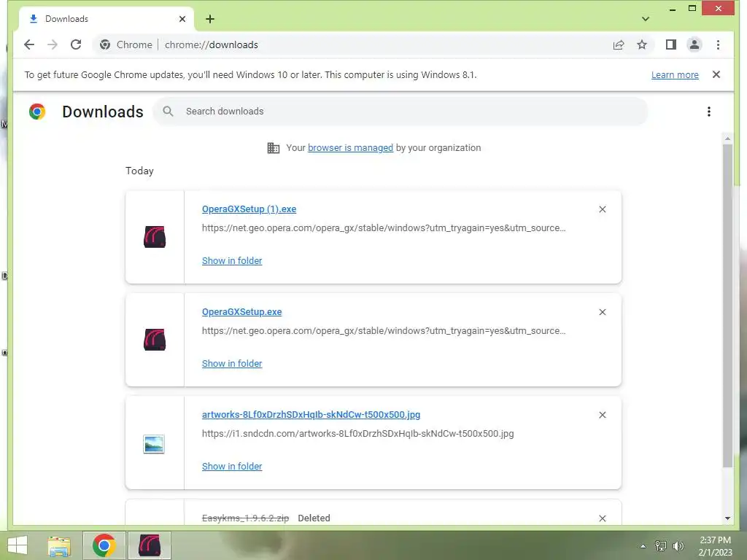Dismiss the Windows 8.1 update notice
The height and width of the screenshot is (560, 747).
[x=716, y=74]
